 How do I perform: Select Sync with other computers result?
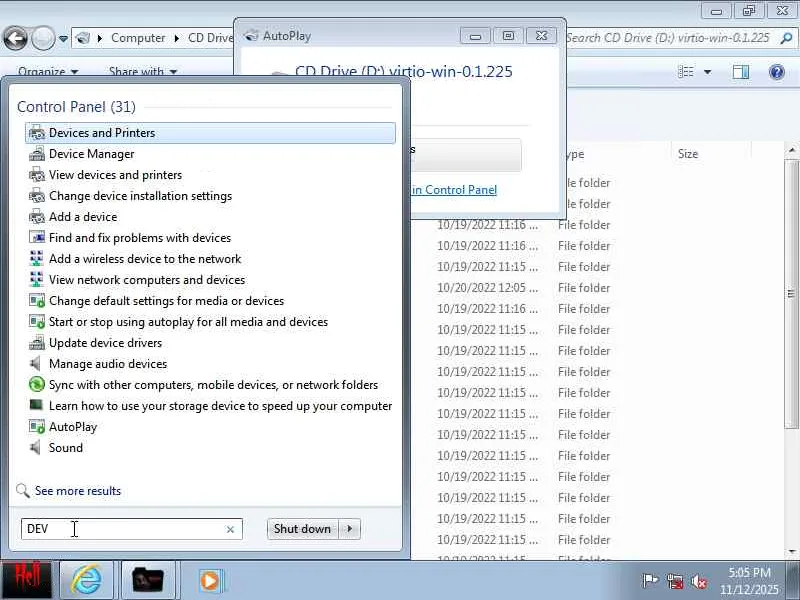(x=213, y=385)
